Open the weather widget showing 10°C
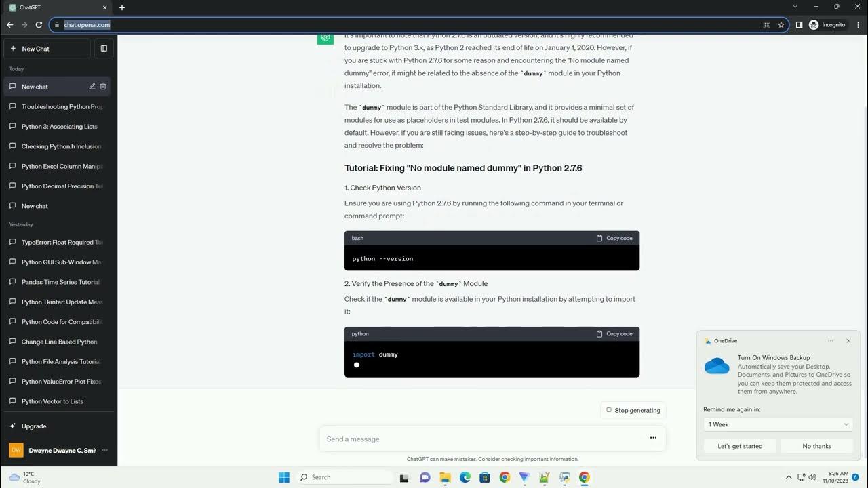This screenshot has width=868, height=488. pos(24,477)
